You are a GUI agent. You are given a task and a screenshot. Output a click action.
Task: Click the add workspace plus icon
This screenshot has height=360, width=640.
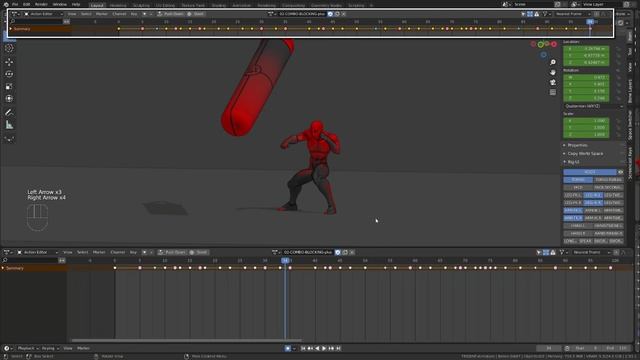371,5
